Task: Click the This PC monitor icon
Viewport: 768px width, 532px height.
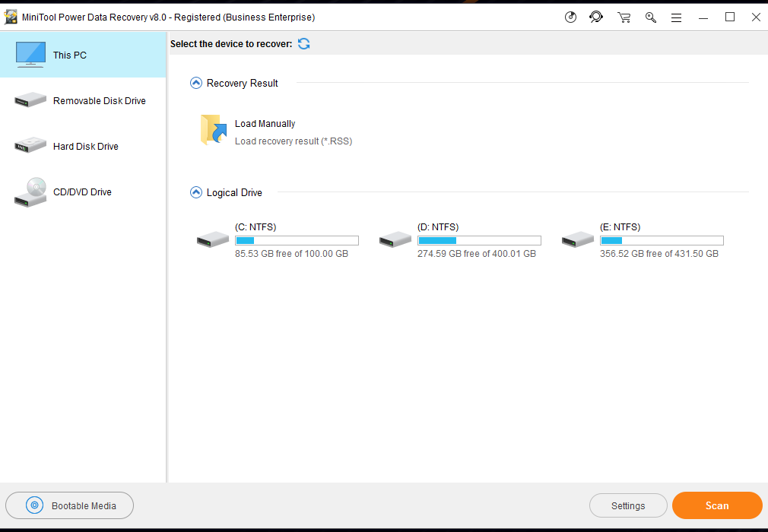Action: click(31, 54)
